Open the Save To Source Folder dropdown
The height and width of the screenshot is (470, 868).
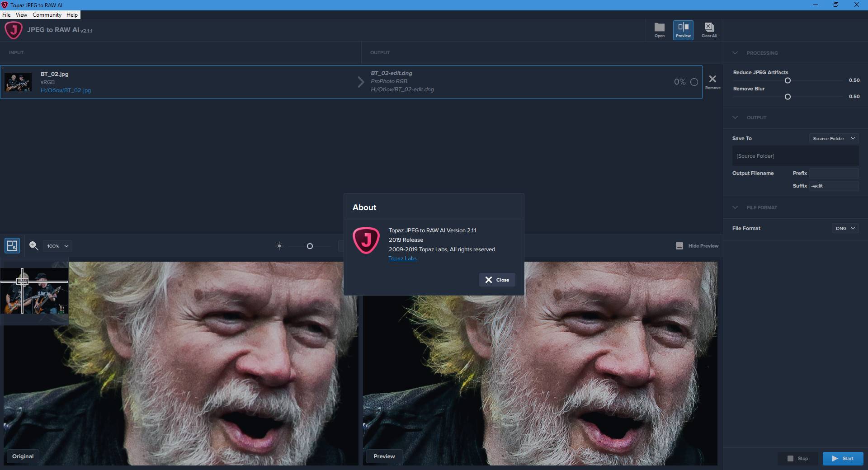834,138
